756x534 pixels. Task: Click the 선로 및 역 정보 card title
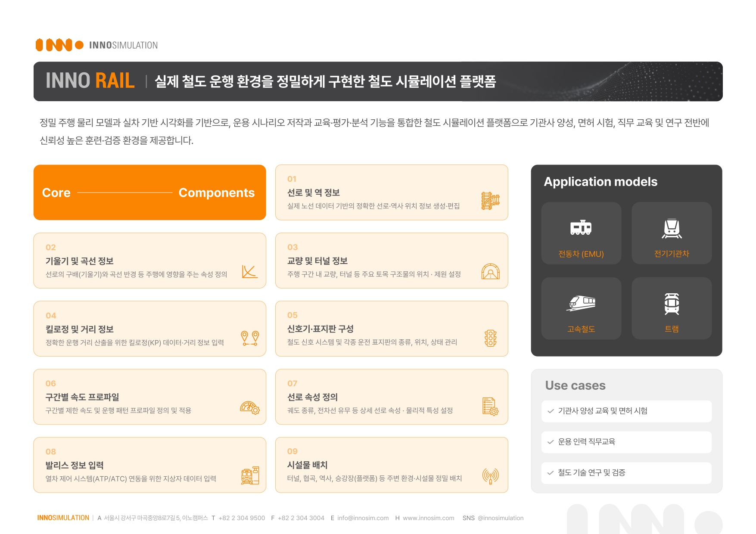(x=314, y=192)
